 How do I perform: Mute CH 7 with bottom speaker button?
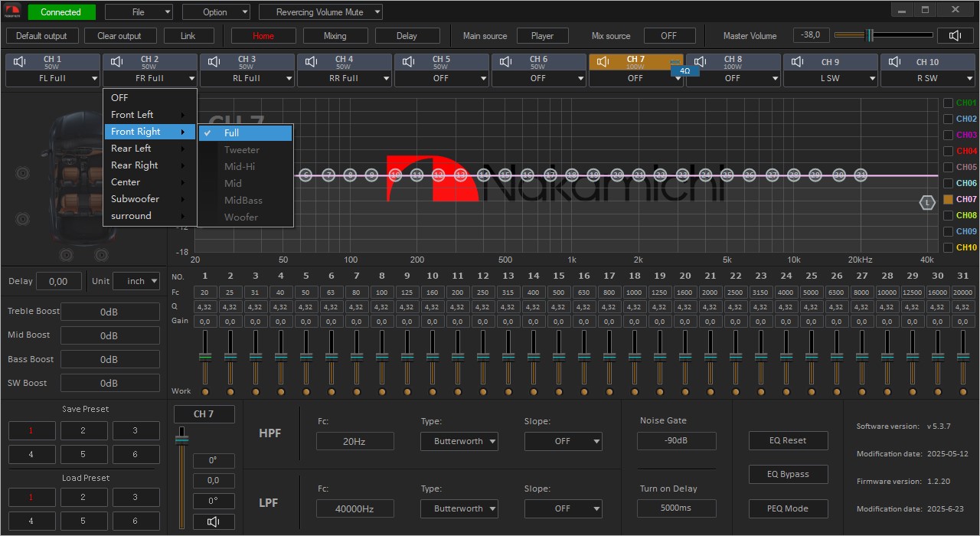pos(214,521)
